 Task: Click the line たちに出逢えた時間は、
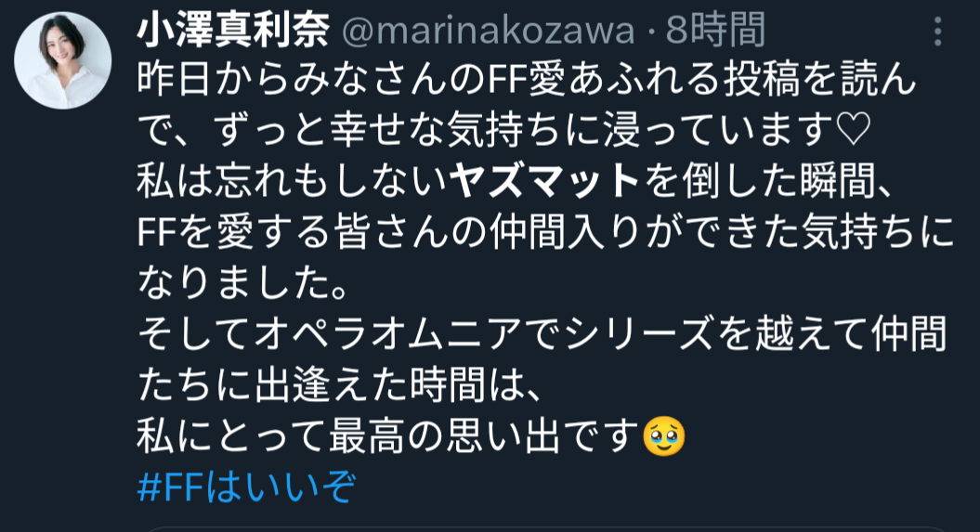pos(338,384)
